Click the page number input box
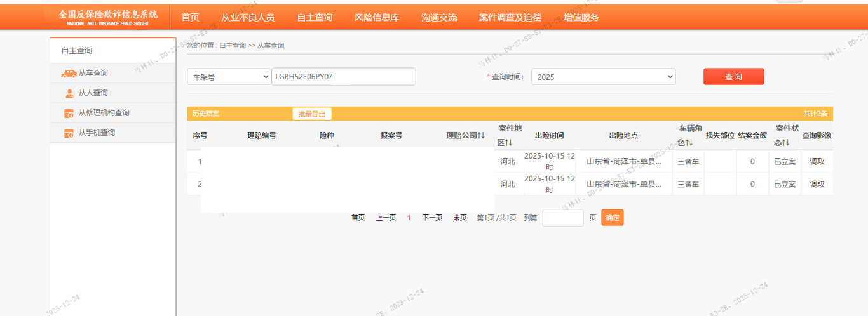 562,218
